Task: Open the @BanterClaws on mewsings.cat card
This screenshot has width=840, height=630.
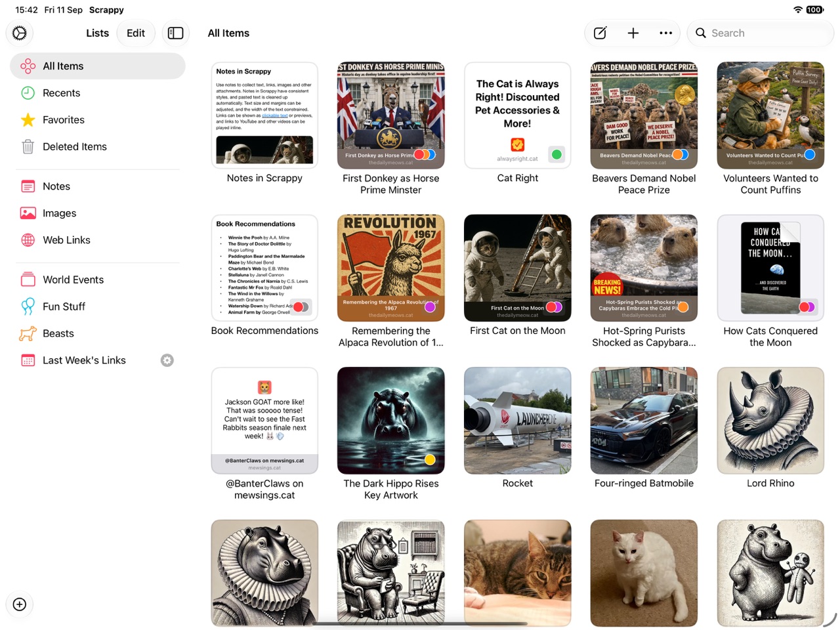Action: pyautogui.click(x=264, y=421)
